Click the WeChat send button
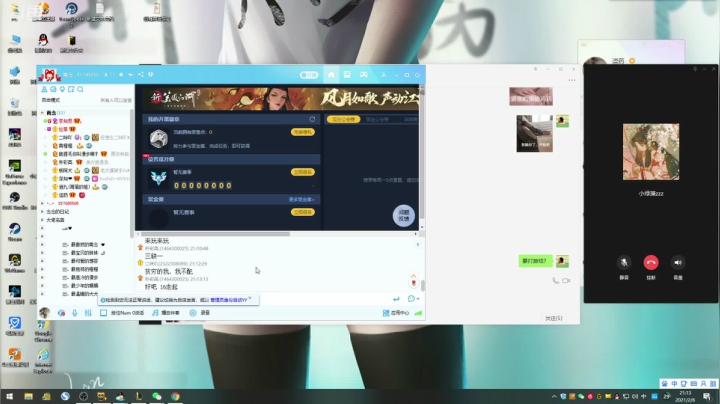 pyautogui.click(x=553, y=318)
